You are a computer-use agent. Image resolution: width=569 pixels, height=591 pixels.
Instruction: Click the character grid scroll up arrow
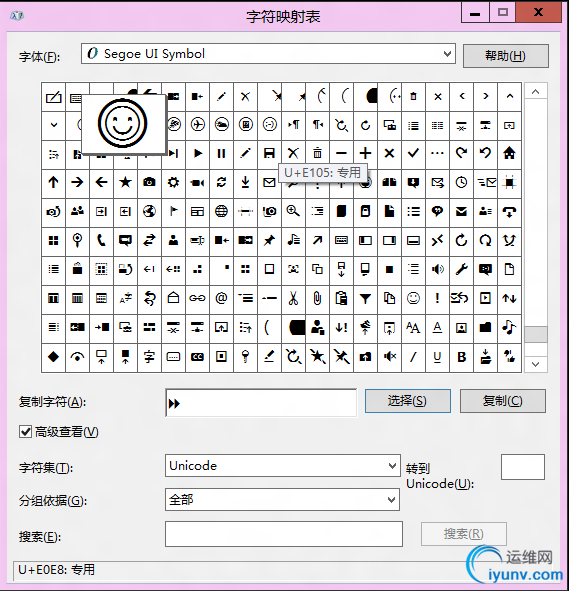tap(535, 92)
